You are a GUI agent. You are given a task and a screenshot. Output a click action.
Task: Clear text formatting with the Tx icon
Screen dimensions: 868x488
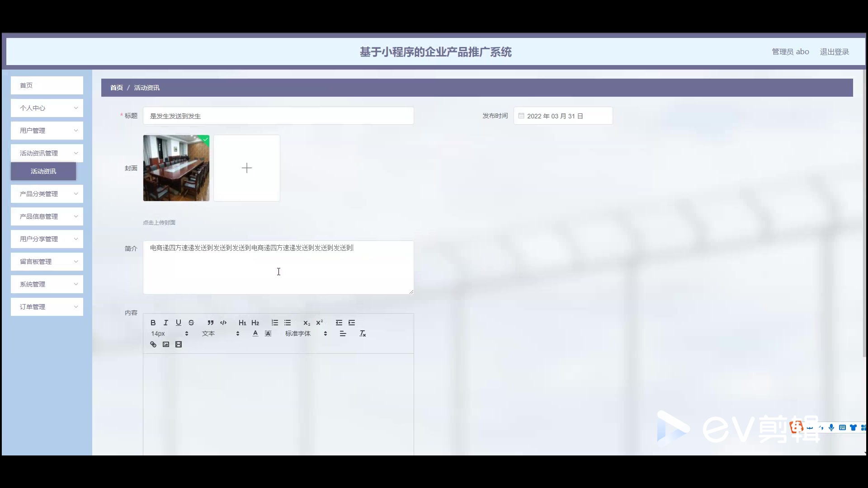click(x=363, y=333)
